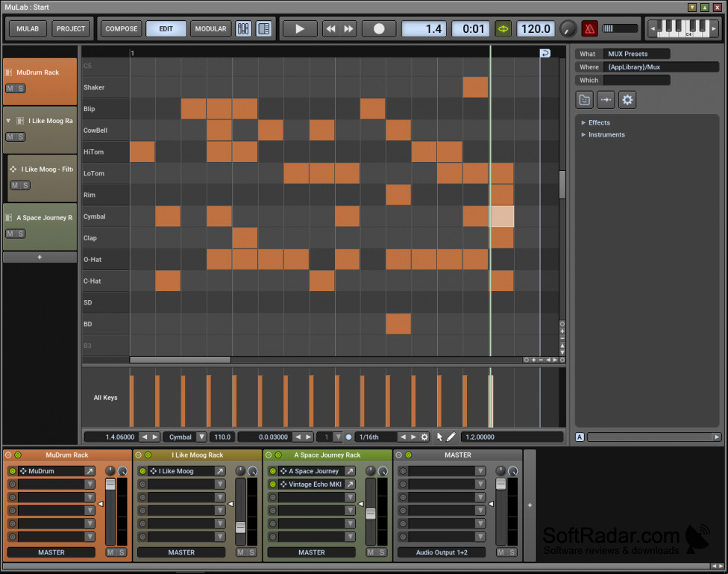This screenshot has width=728, height=574.
Task: Expand the Effects folder in browser
Action: point(583,122)
